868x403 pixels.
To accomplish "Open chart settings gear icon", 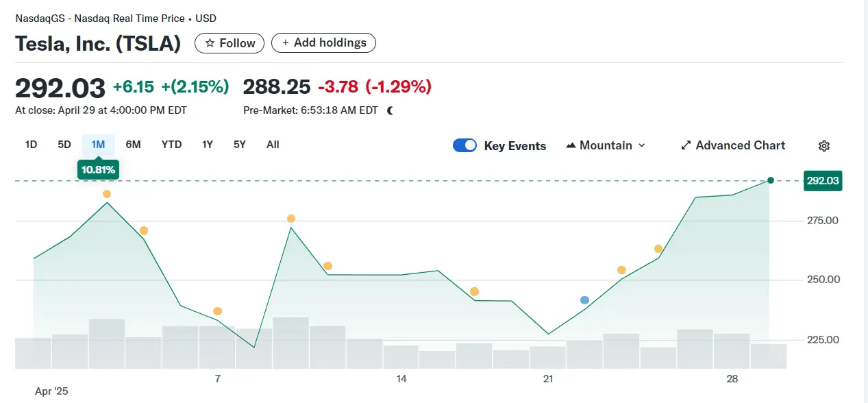I will [x=824, y=146].
